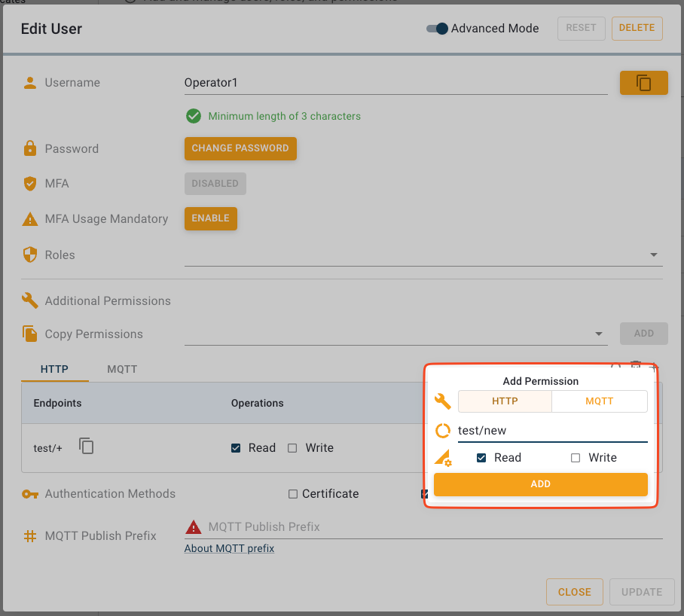
Task: Click the warning triangle beside MFA Usage Mandatory
Action: click(29, 218)
